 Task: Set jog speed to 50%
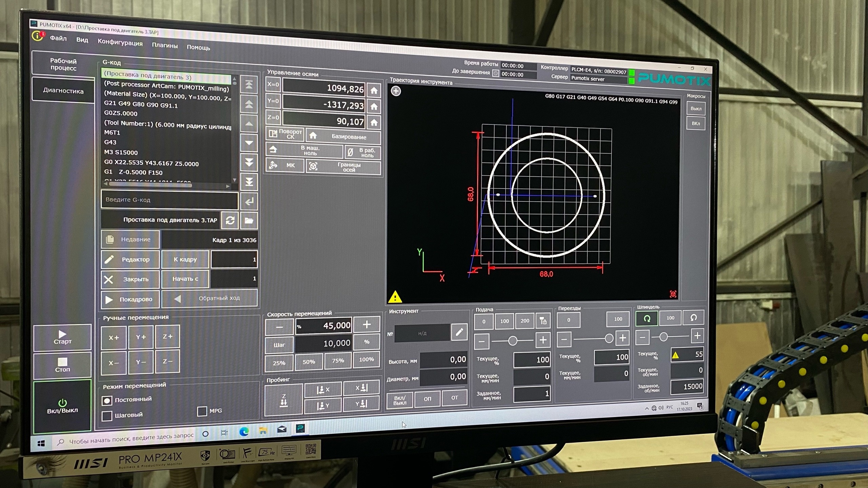(x=309, y=362)
